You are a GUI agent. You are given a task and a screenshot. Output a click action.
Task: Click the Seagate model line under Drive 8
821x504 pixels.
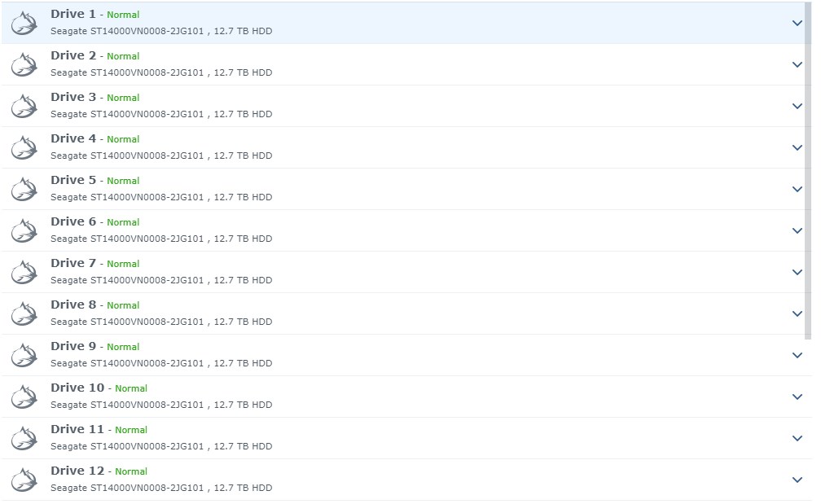point(161,322)
